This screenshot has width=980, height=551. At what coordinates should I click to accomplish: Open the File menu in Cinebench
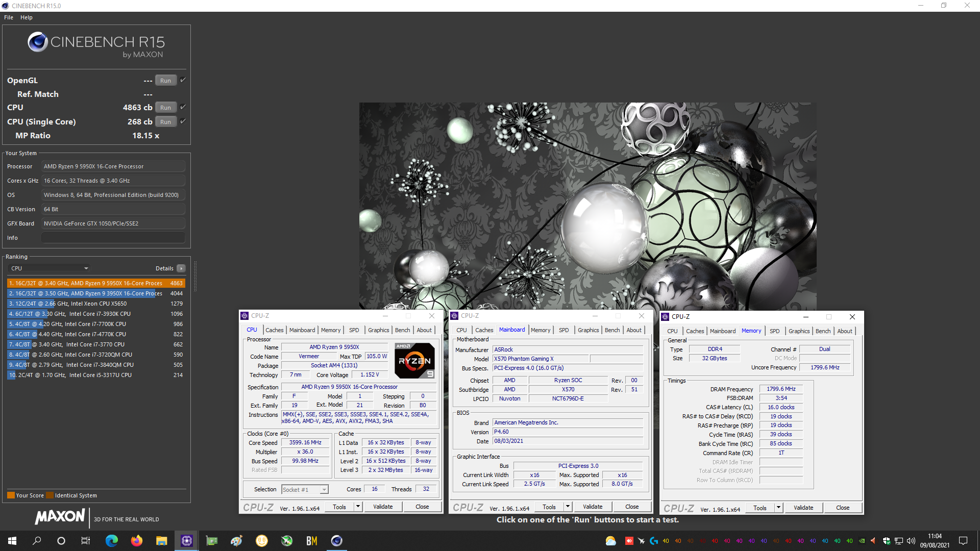(9, 17)
